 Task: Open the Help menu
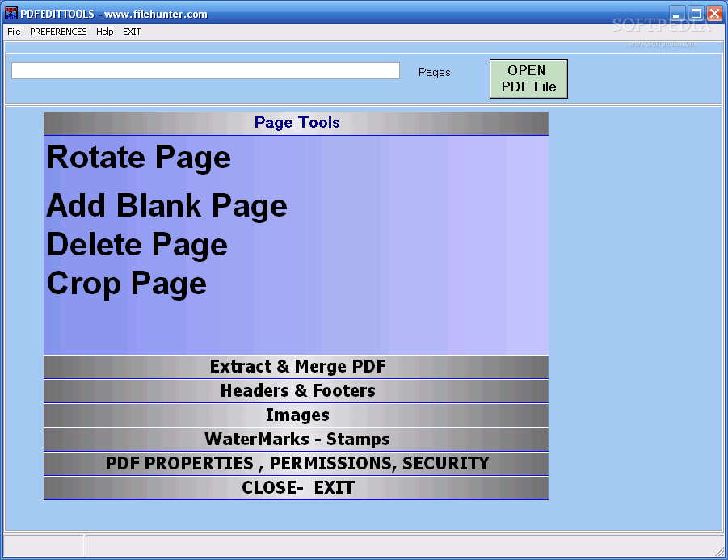coord(104,32)
